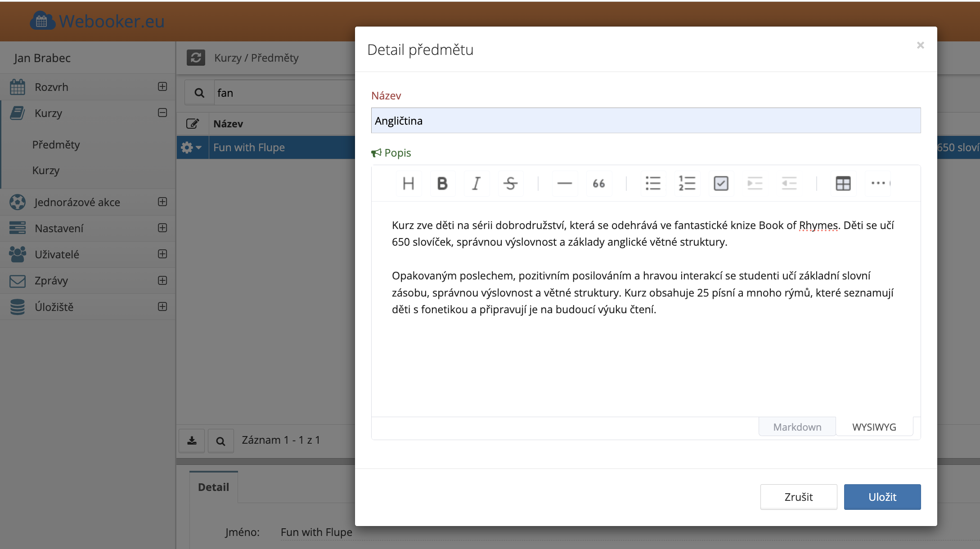Insert a blockquote

click(x=598, y=184)
